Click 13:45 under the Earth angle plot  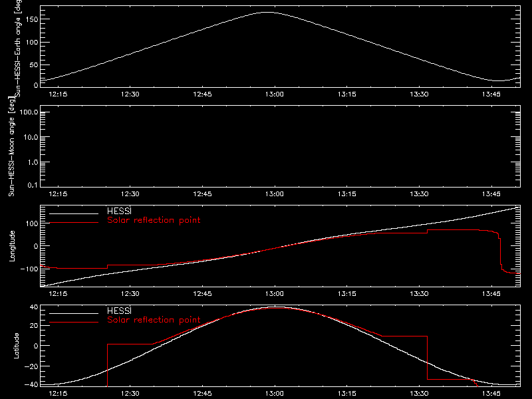pos(491,94)
